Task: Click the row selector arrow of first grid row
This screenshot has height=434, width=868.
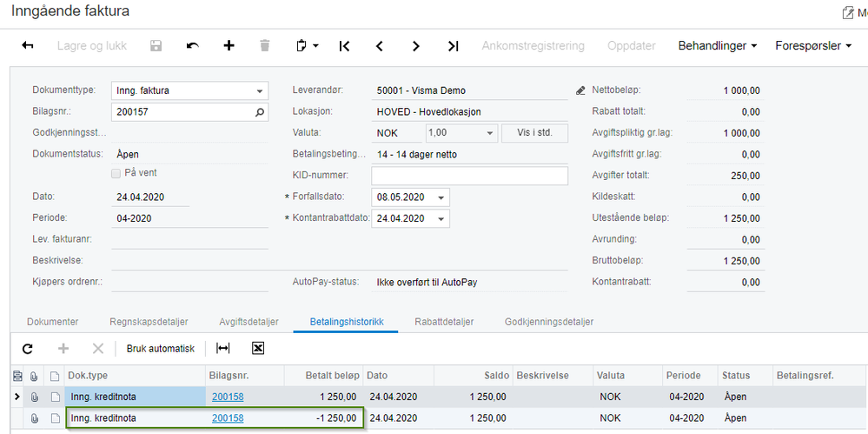Action: 17,397
